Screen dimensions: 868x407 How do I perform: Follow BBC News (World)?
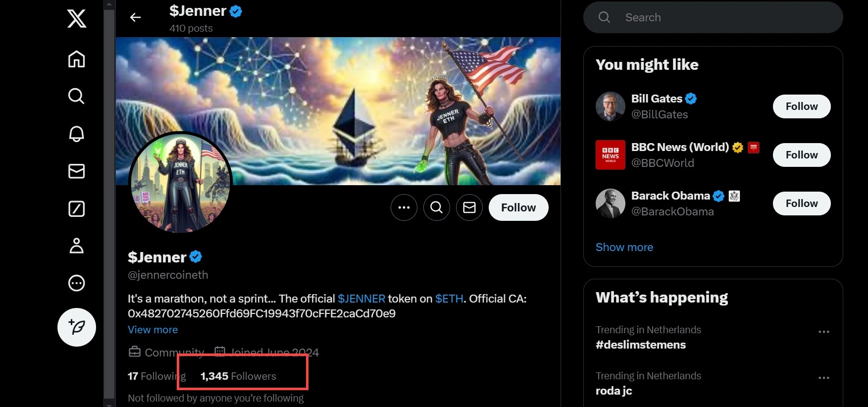click(x=801, y=155)
